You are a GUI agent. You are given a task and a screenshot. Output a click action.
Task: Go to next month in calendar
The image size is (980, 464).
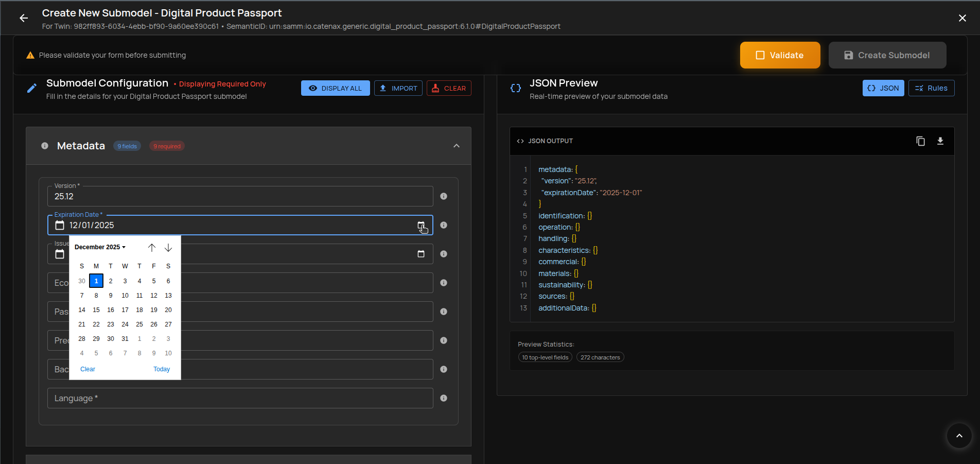(x=168, y=248)
